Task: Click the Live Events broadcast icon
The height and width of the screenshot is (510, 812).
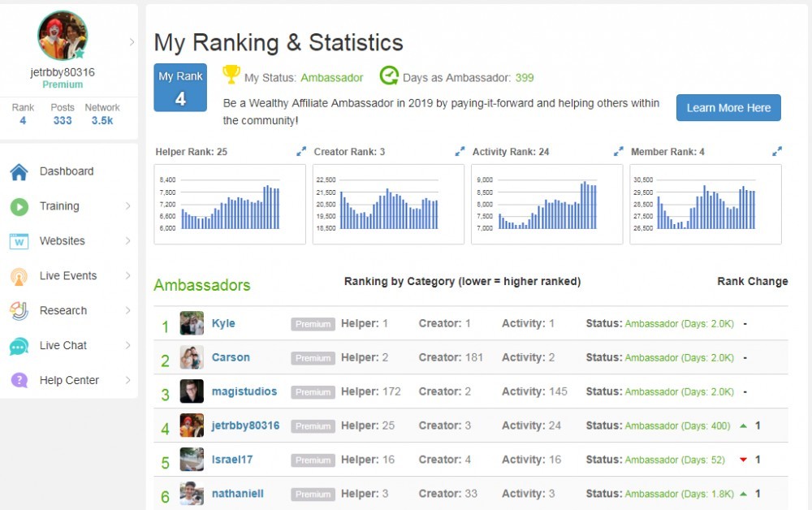Action: coord(19,276)
